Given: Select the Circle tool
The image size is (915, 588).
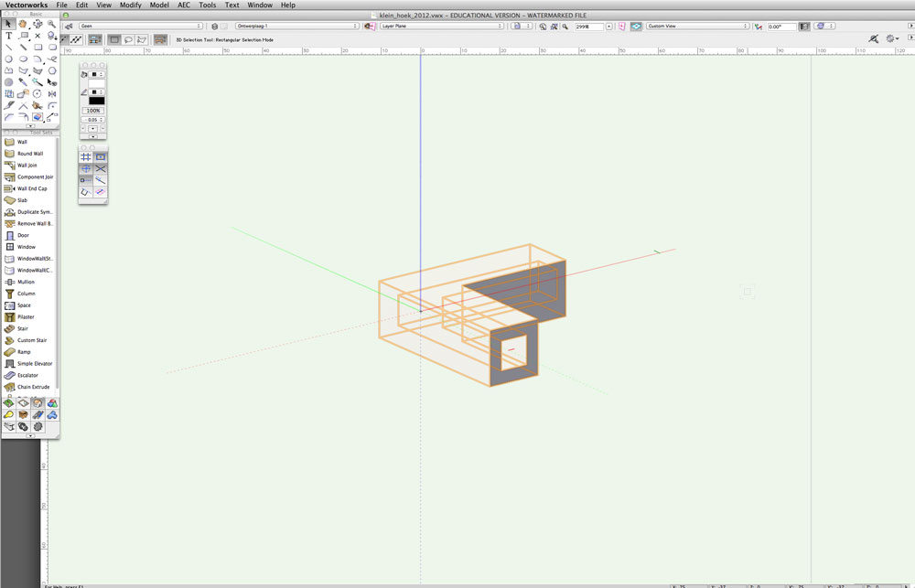Looking at the screenshot, I should (x=8, y=59).
